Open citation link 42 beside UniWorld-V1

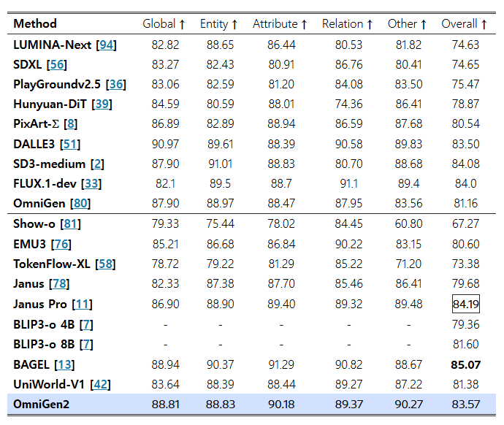(x=101, y=384)
